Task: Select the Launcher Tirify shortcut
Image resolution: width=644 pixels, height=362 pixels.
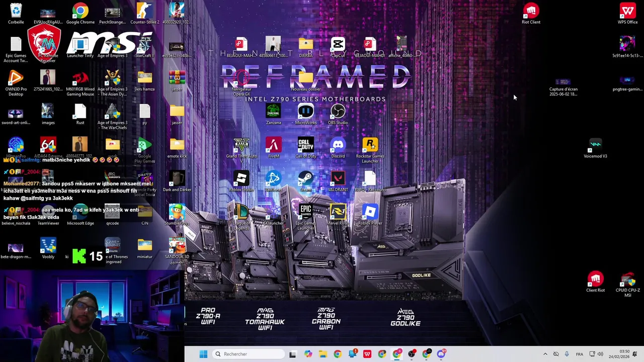Action: tap(80, 47)
